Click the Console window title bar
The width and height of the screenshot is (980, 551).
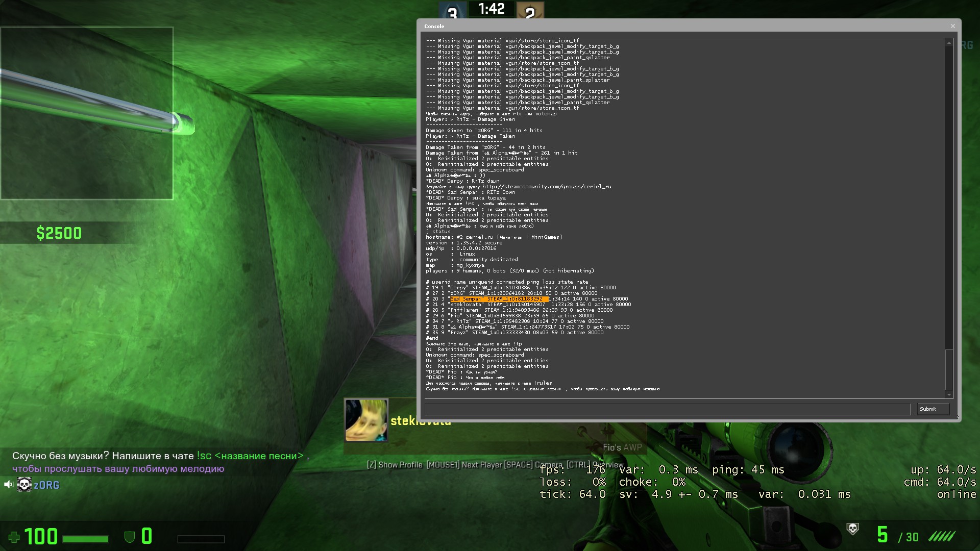(664, 26)
